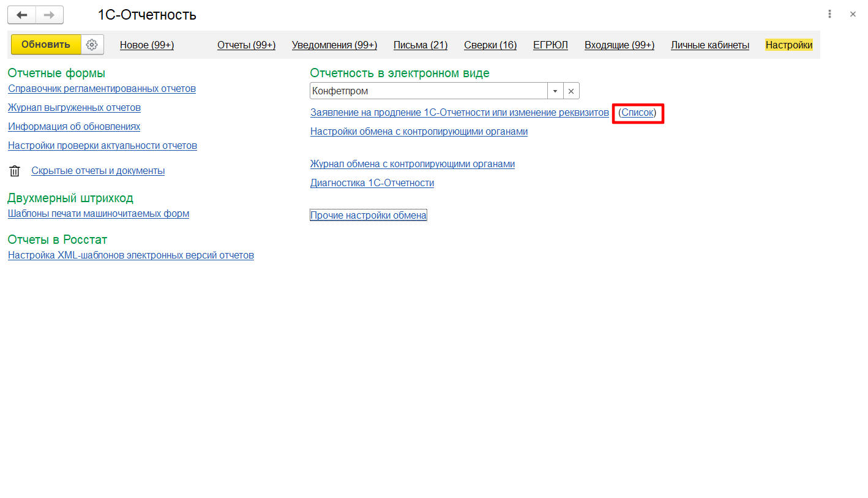Open Диагностика 1С-Отчетности link
This screenshot has width=868, height=498.
[372, 183]
